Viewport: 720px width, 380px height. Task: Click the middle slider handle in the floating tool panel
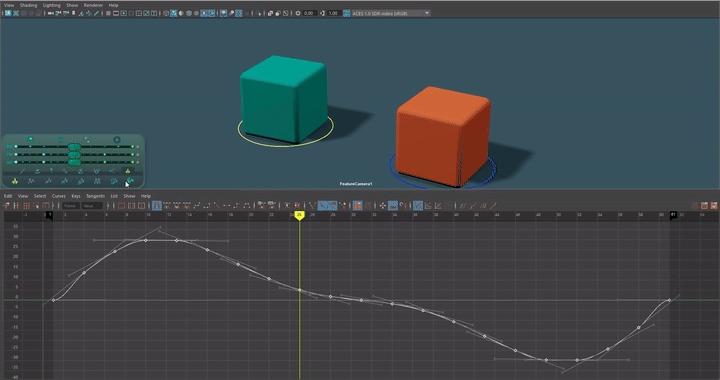point(74,154)
